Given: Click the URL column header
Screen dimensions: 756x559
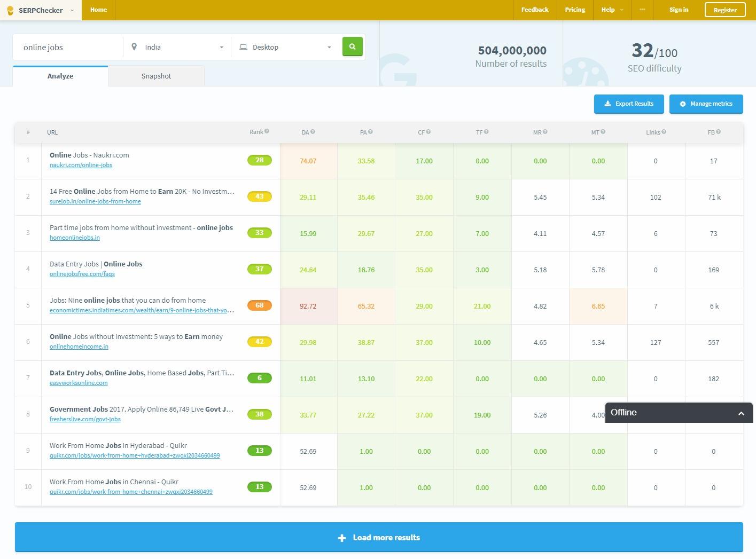Looking at the screenshot, I should coord(52,132).
